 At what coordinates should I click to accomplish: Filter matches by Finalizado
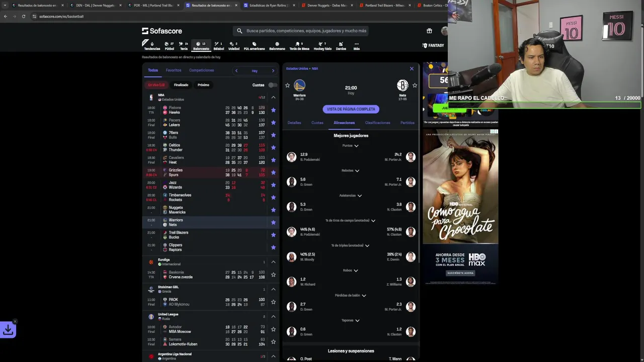tap(181, 85)
